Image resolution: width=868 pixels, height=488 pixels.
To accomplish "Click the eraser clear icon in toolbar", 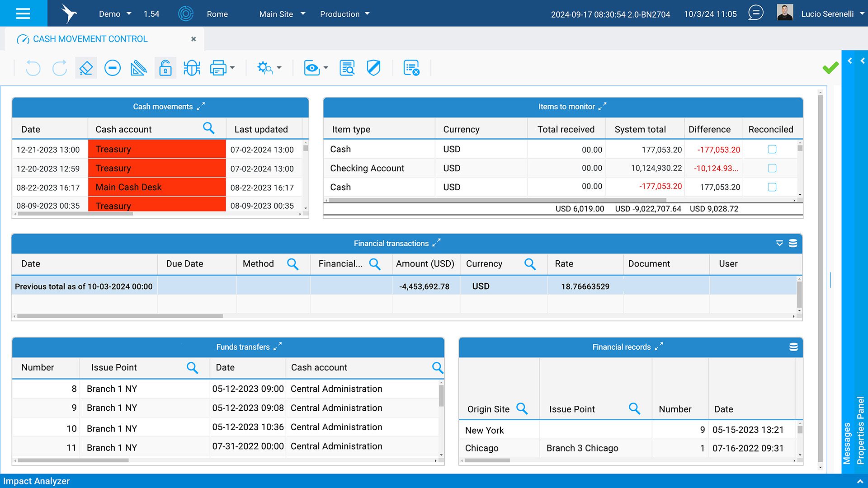I will click(x=86, y=68).
